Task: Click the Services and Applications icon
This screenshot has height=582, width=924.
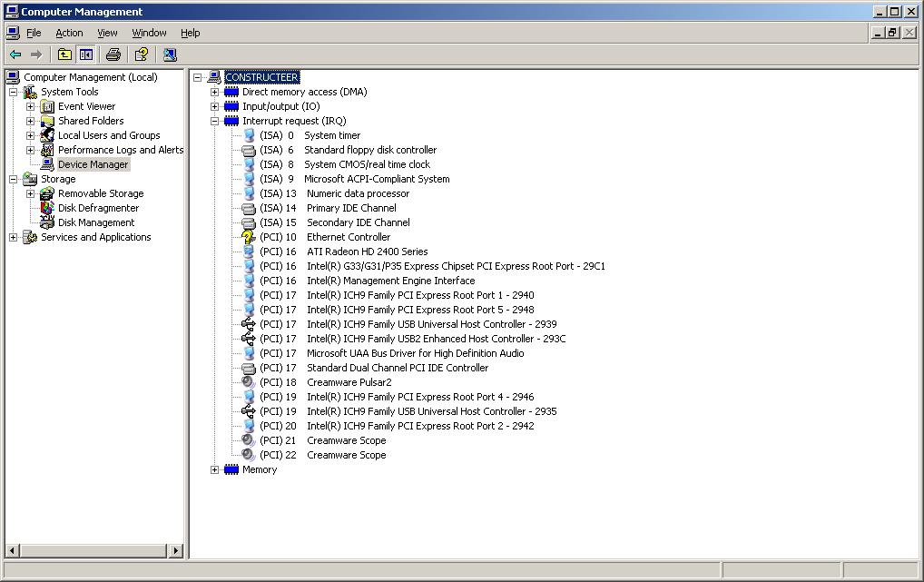Action: point(30,237)
